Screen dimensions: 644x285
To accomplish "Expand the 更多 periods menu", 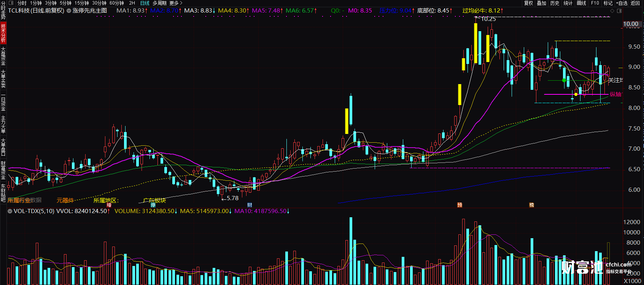I will click(x=176, y=3).
